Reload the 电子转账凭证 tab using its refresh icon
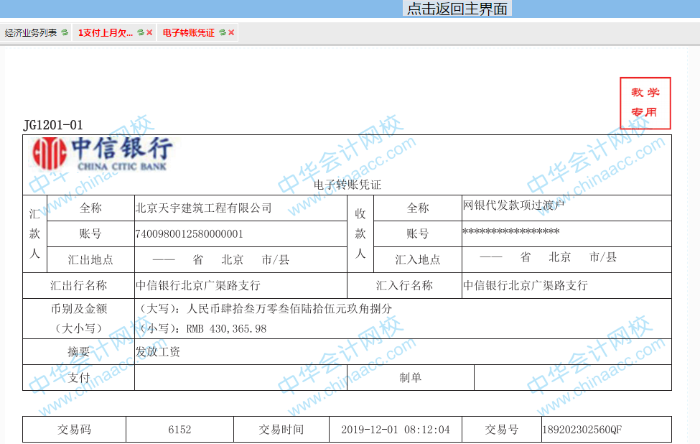This screenshot has width=700, height=444. [222, 33]
